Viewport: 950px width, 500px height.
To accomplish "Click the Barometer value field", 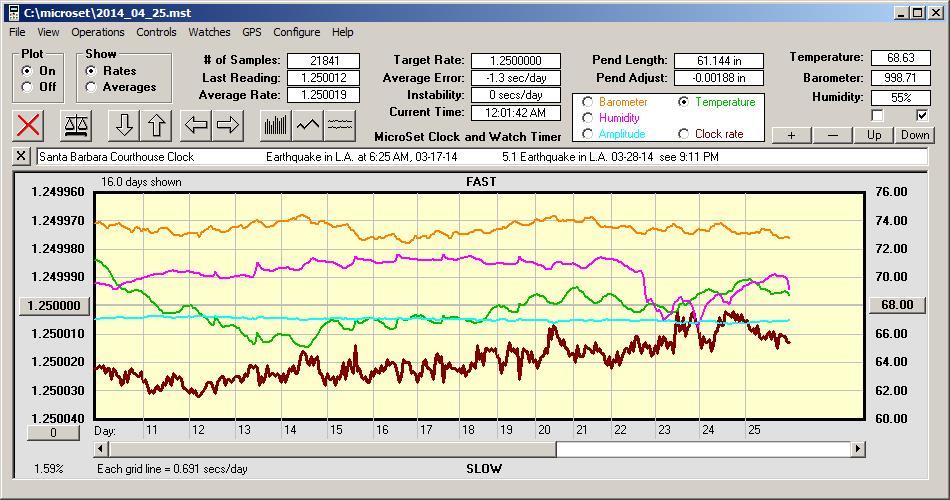I will click(x=900, y=78).
